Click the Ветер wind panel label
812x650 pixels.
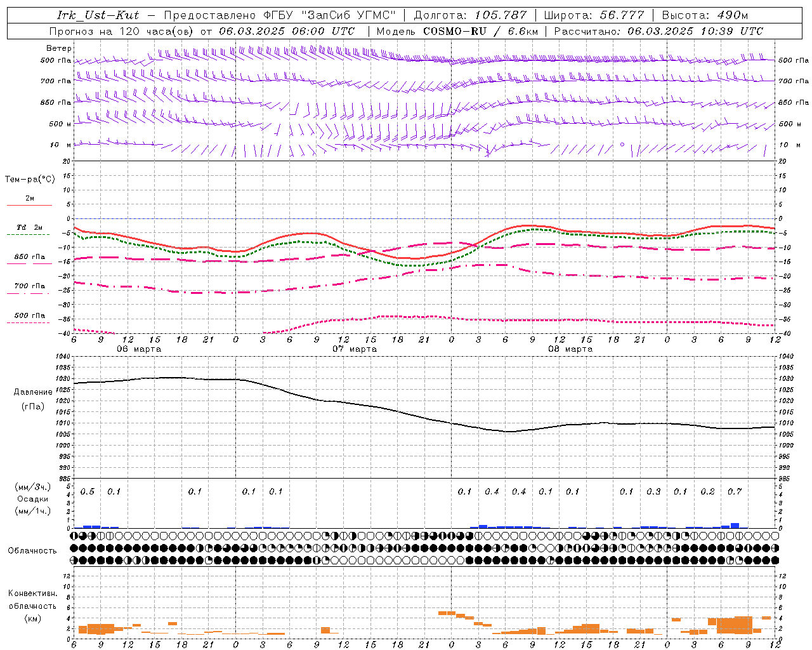click(59, 48)
